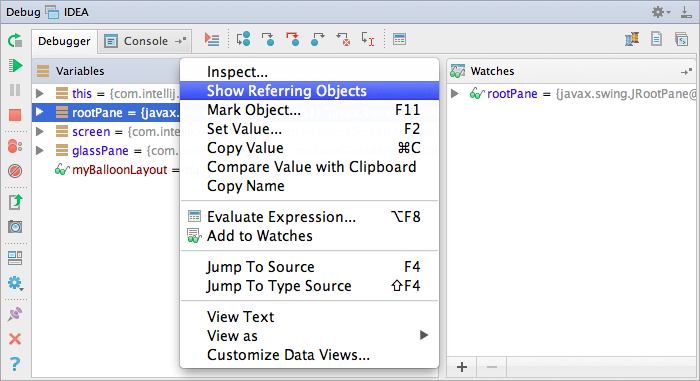Choose Inspect... from the context menu
This screenshot has width=700, height=381.
tap(309, 72)
